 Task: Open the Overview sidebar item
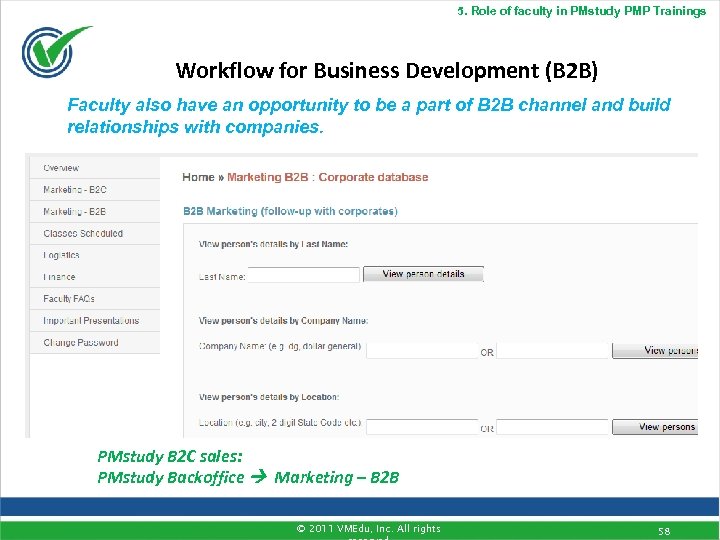(x=95, y=168)
